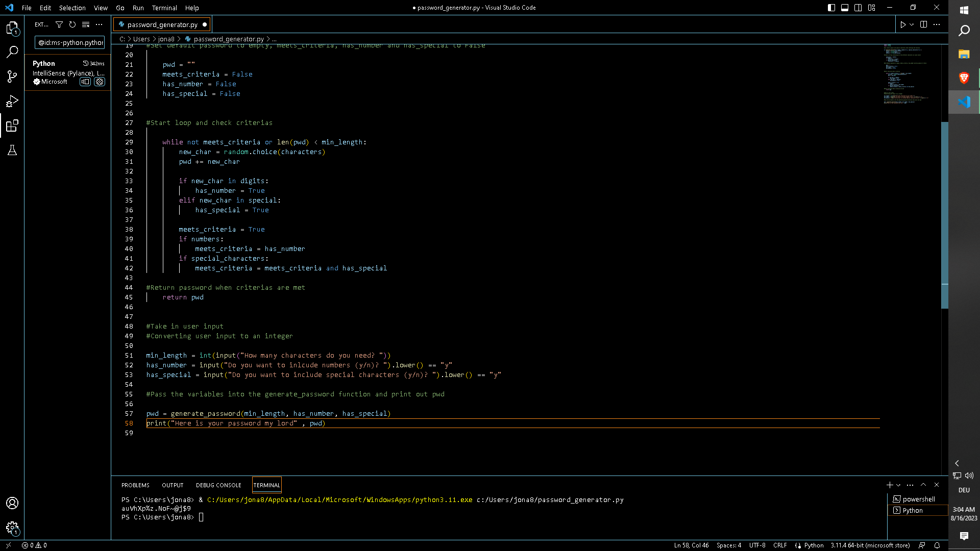Split the editor right
The image size is (980, 551).
point(923,24)
